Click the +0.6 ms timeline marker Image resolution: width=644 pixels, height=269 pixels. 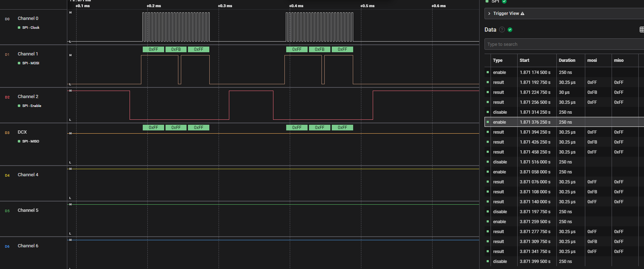click(439, 6)
